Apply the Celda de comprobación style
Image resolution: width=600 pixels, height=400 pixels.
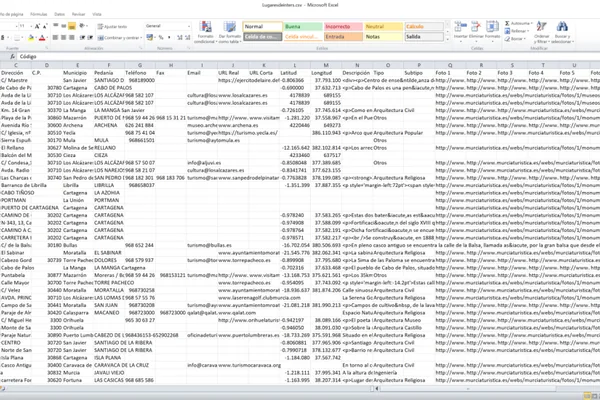263,37
